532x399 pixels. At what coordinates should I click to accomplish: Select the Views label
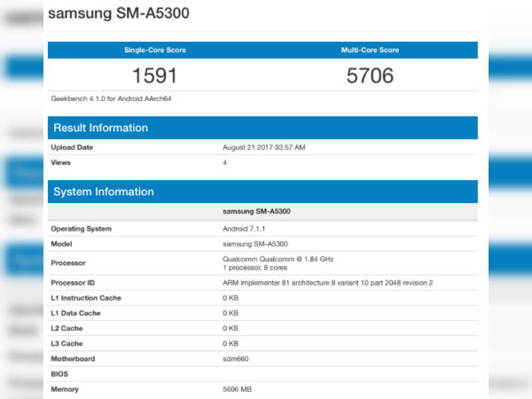coord(60,162)
